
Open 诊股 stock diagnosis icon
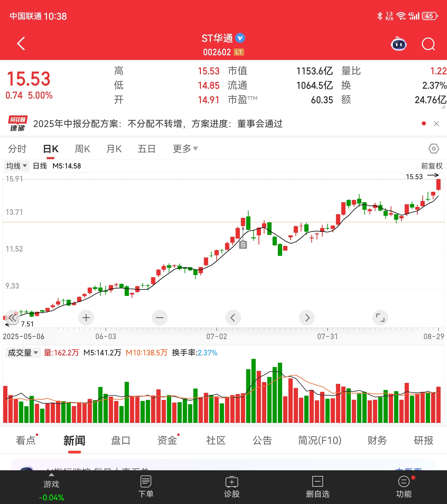pos(231,487)
